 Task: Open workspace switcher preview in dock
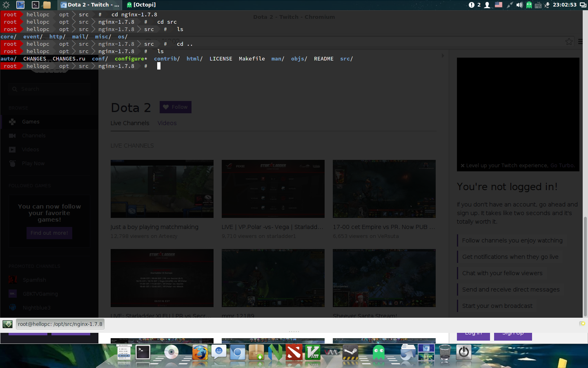426,352
